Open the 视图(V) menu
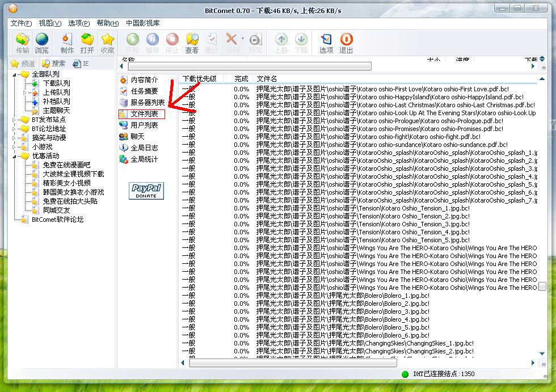 point(50,23)
